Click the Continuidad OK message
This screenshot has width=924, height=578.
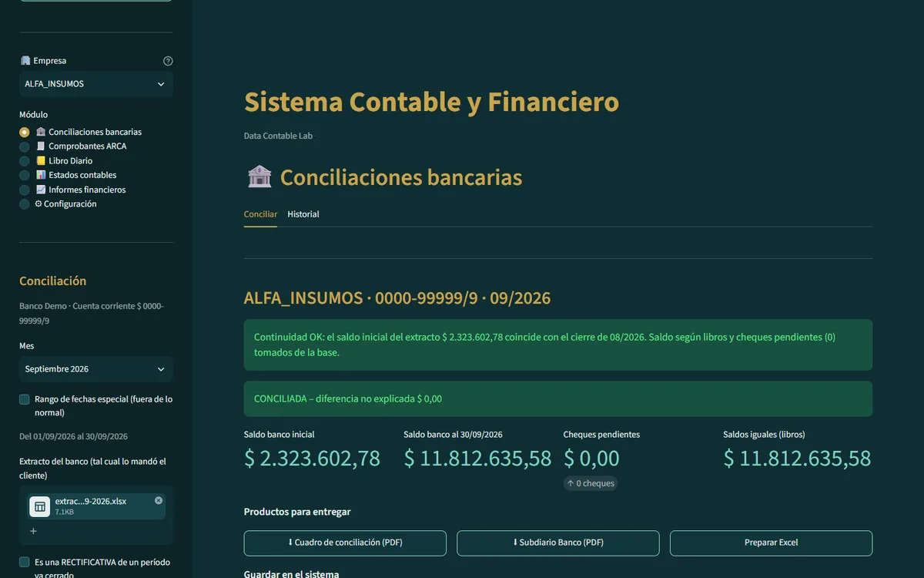tap(558, 344)
